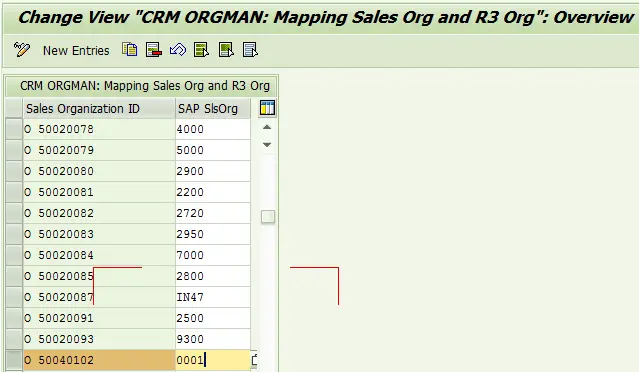Click the SAP SlsOrg field with 2950
Image resolution: width=639 pixels, height=372 pixels.
coord(213,234)
